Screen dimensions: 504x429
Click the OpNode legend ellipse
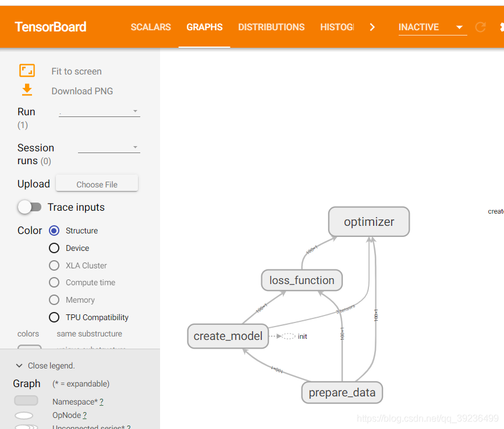point(24,416)
